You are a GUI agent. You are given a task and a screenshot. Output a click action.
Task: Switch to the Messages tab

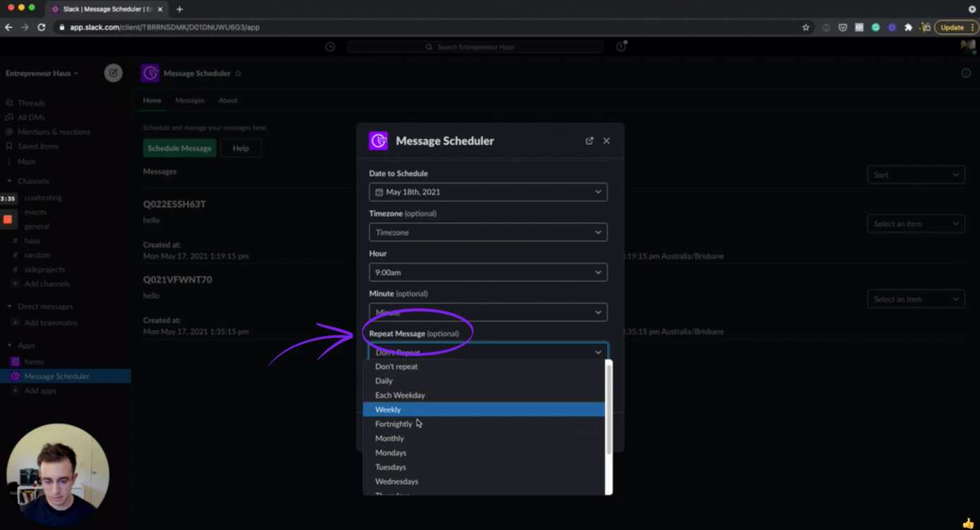pos(189,100)
